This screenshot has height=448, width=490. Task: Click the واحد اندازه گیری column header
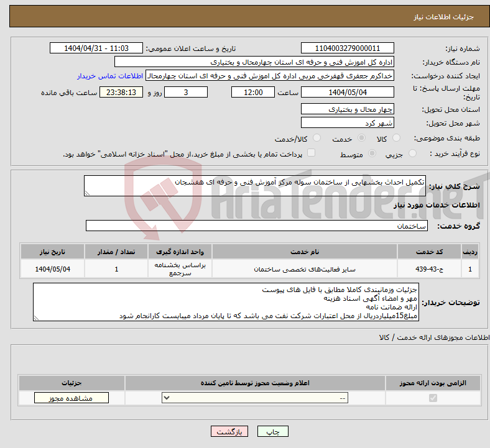[180, 252]
